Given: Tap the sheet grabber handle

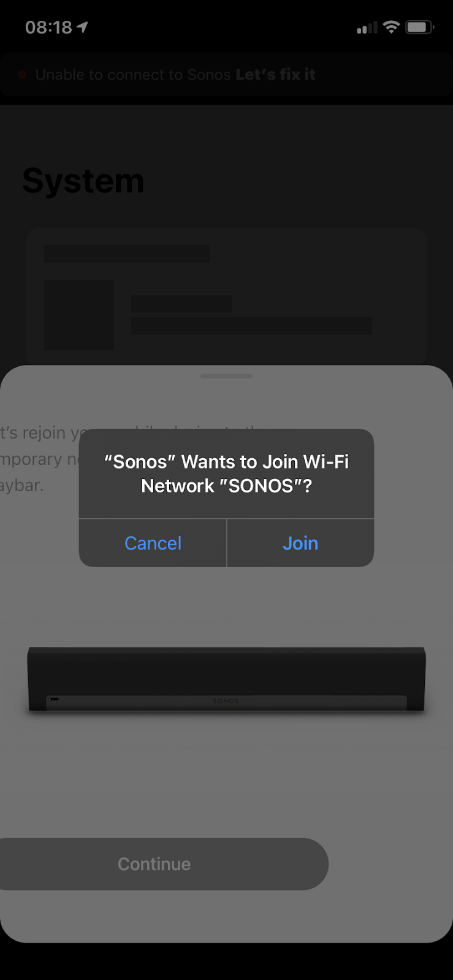Looking at the screenshot, I should (x=226, y=376).
